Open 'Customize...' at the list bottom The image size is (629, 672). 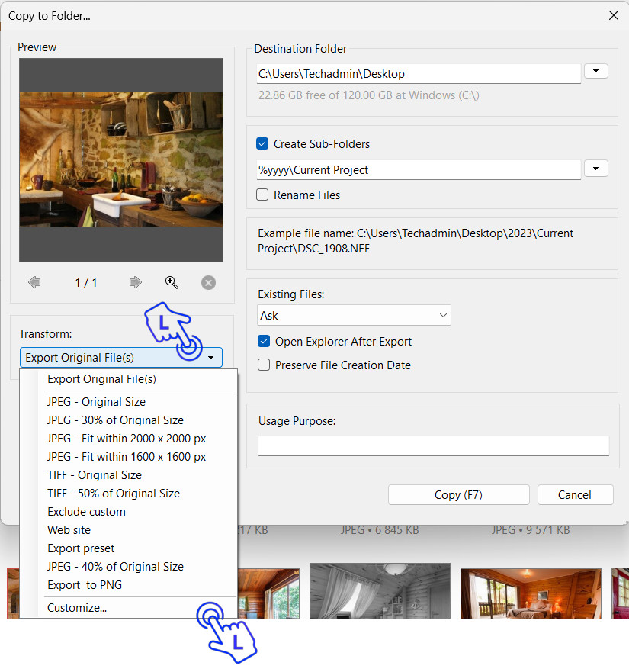point(77,608)
